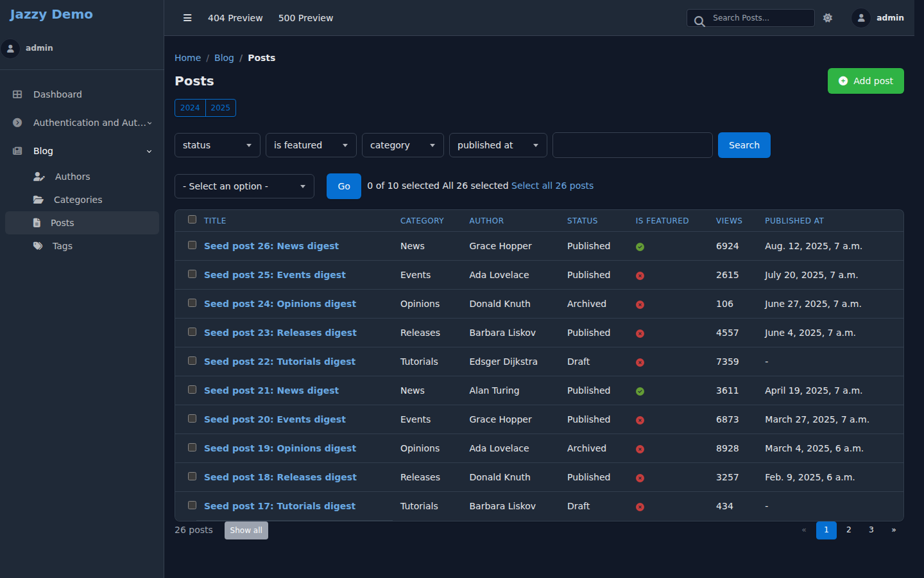Click the search magnifier icon in top bar
The width and height of the screenshot is (924, 578).
(x=699, y=22)
